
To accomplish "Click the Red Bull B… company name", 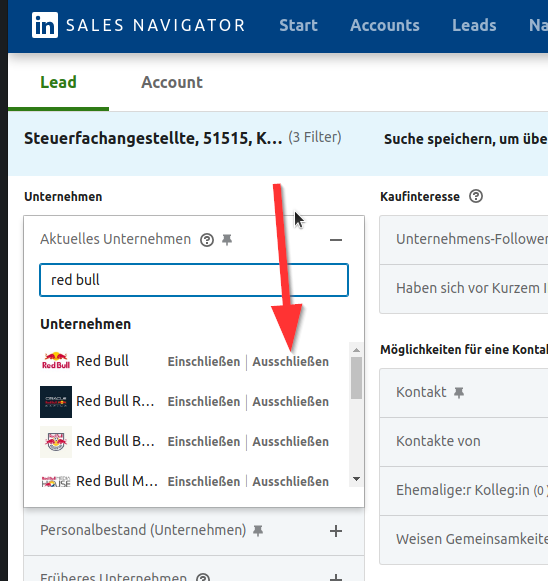I will (115, 441).
